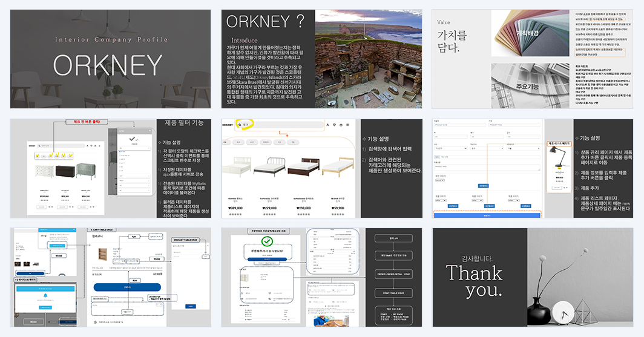Click the '기능 설명' heading on the search slide
644x337 pixels.
[x=378, y=139]
